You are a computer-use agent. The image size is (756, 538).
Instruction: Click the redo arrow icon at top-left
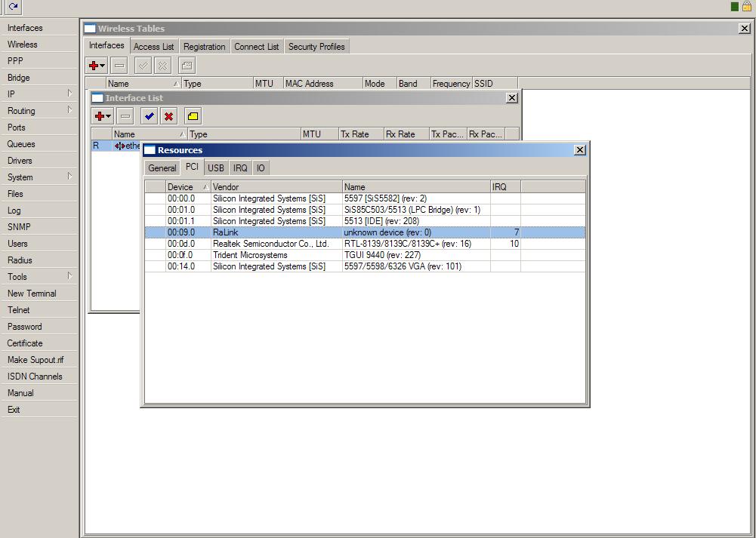pyautogui.click(x=14, y=7)
